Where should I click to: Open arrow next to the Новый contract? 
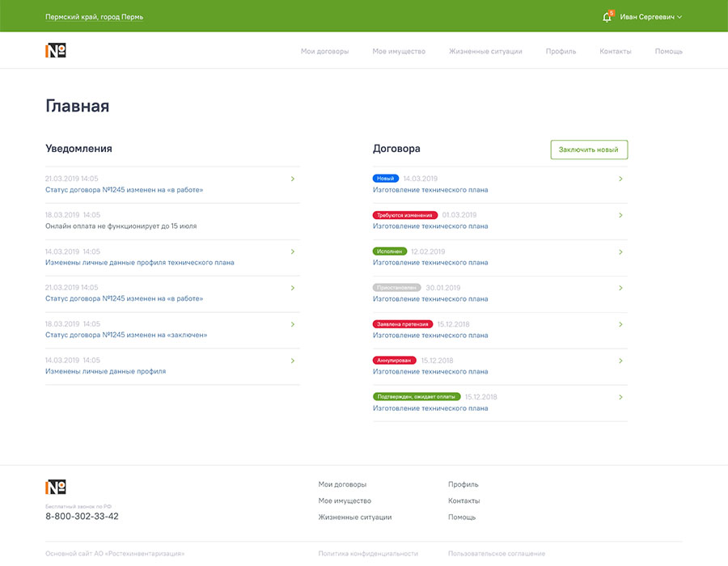pos(620,179)
